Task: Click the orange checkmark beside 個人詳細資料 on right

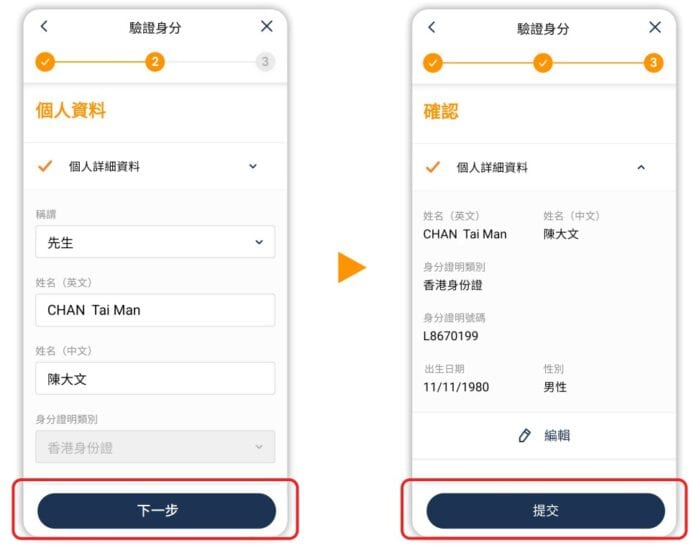Action: pos(432,167)
